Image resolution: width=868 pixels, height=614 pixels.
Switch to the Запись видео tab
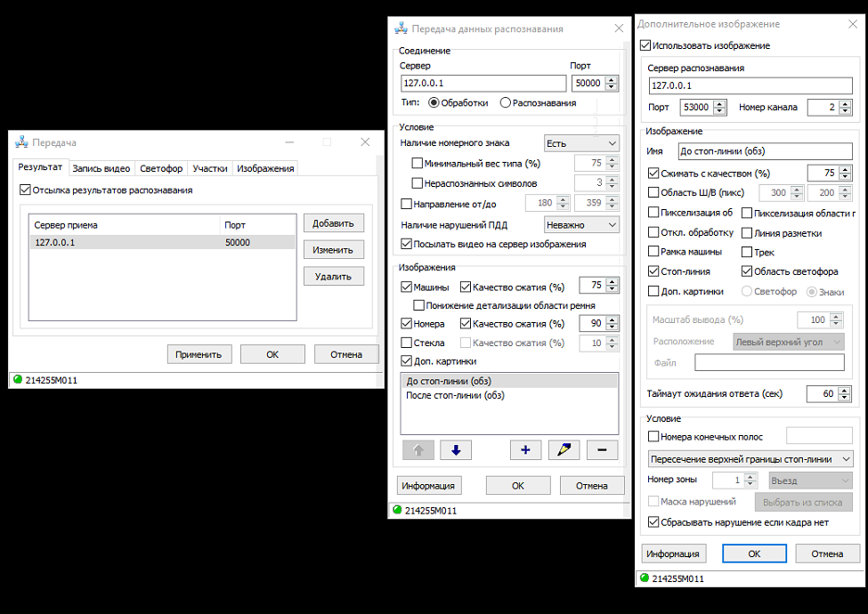tap(101, 168)
